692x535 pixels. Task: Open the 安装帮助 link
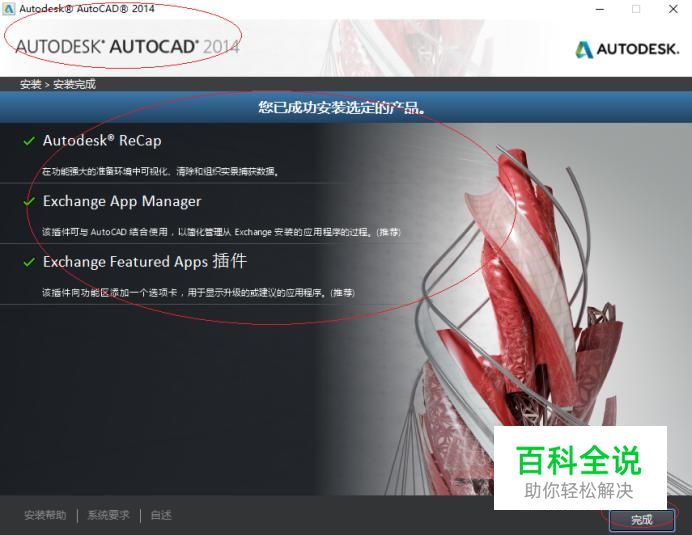pos(45,515)
